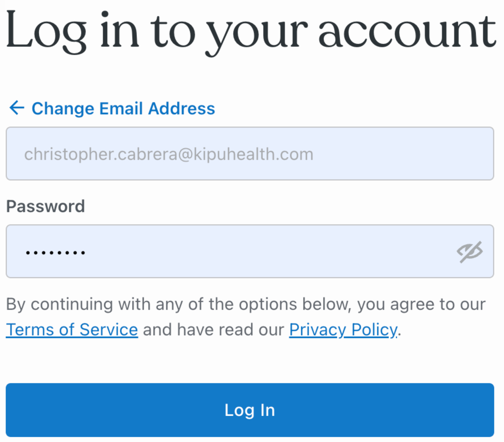
Task: Select the "Log In" button label
Action: coord(250,410)
